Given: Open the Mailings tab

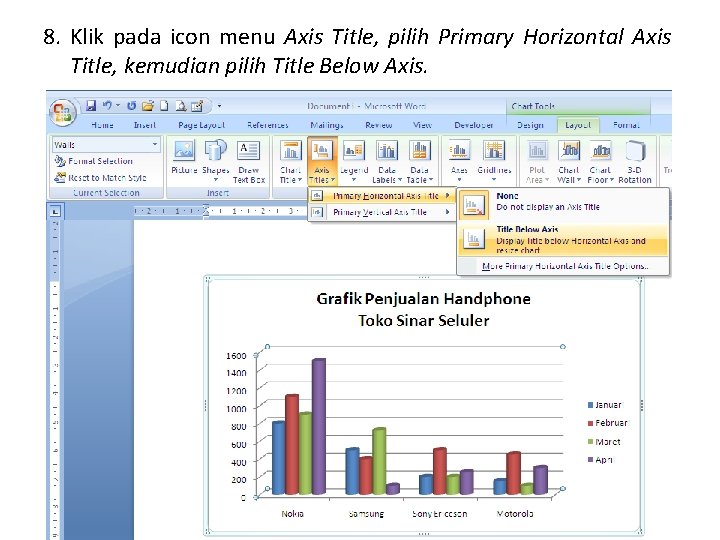Looking at the screenshot, I should tap(327, 125).
